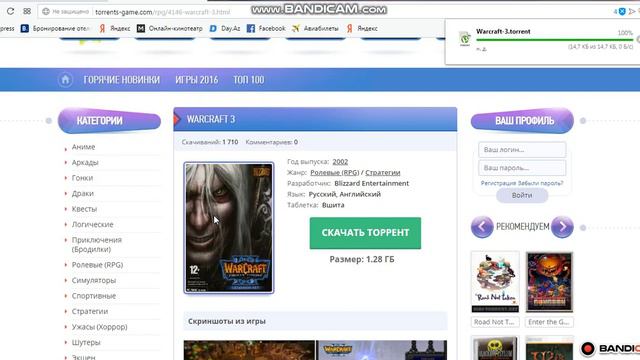Click the Warcraft 3 cover image
This screenshot has height=360, width=640.
[229, 228]
